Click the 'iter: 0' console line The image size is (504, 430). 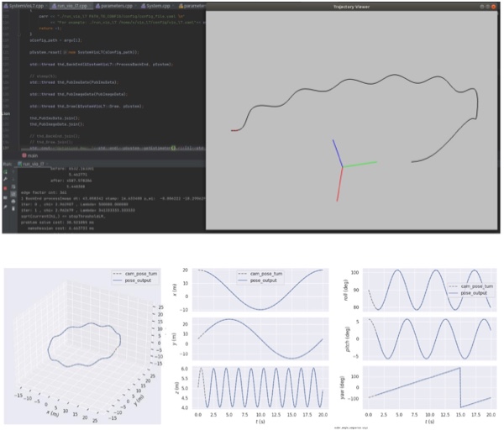[75, 204]
